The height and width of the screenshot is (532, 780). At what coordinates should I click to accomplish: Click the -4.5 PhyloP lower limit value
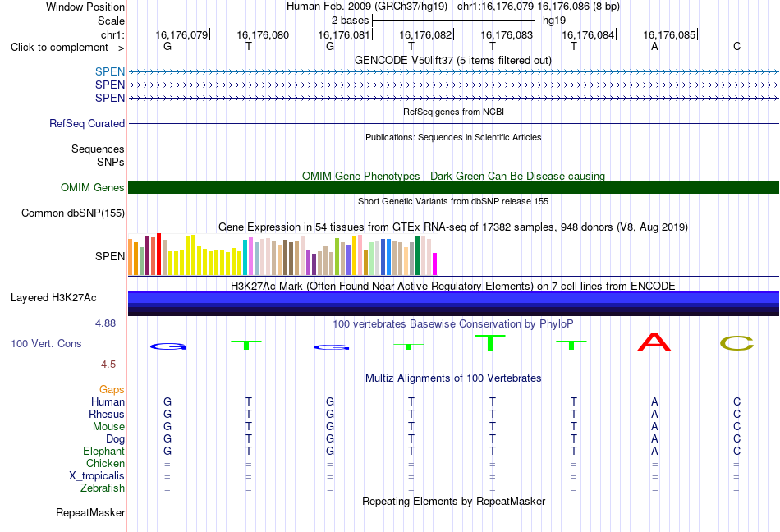click(x=107, y=365)
